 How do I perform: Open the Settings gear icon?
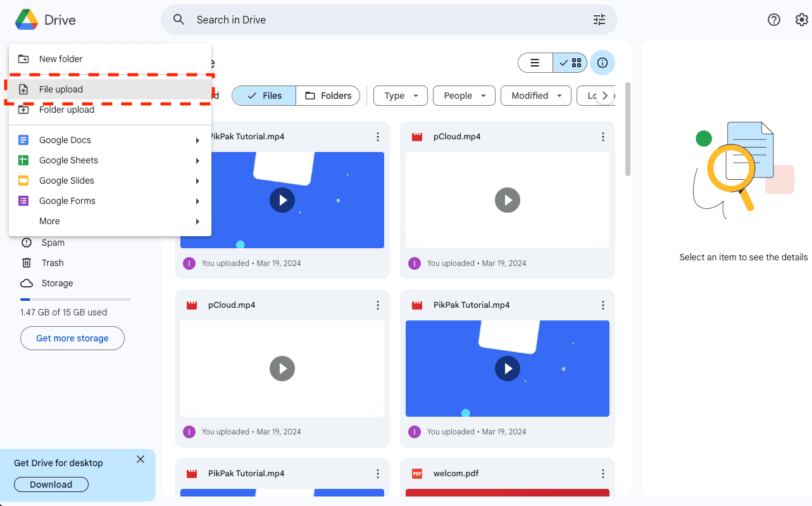click(x=801, y=20)
